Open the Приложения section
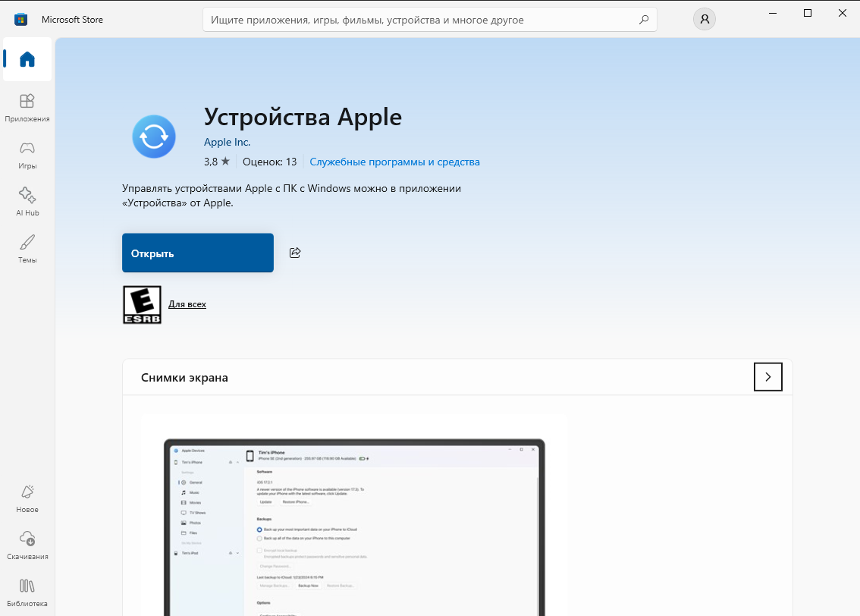Viewport: 860px width, 616px height. click(x=27, y=108)
